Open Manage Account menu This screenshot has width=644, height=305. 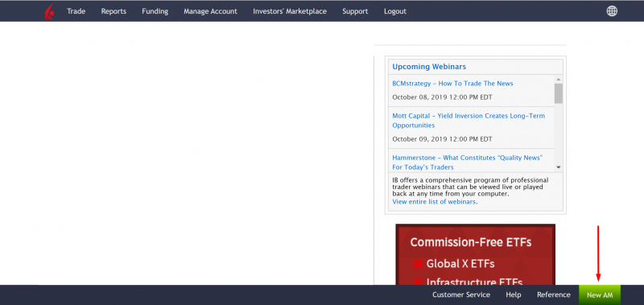click(x=210, y=11)
